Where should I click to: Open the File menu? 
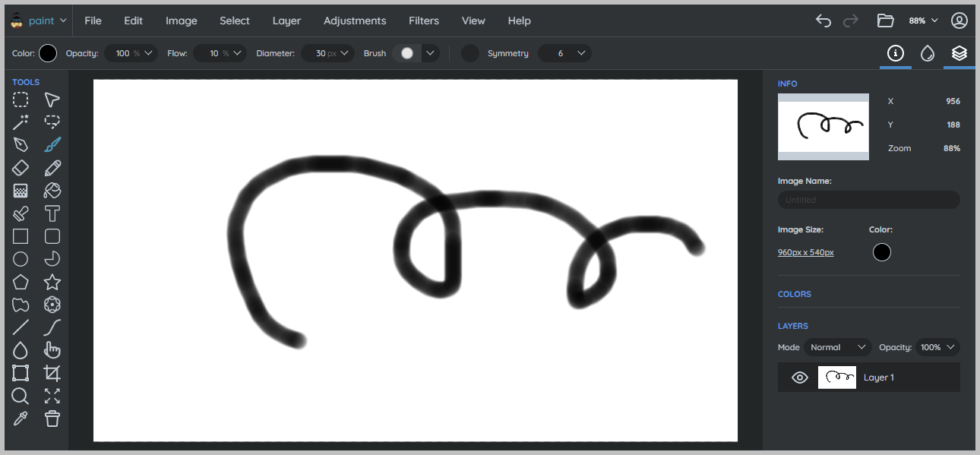pos(93,21)
